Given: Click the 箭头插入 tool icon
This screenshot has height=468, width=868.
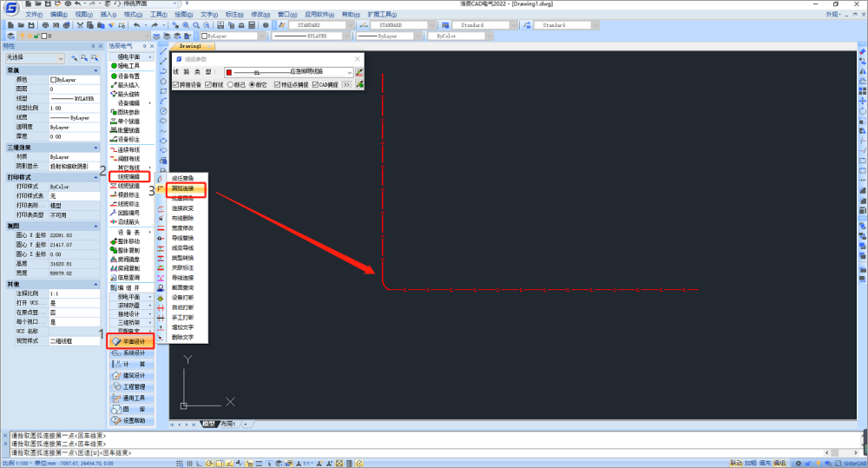Looking at the screenshot, I should [x=114, y=85].
